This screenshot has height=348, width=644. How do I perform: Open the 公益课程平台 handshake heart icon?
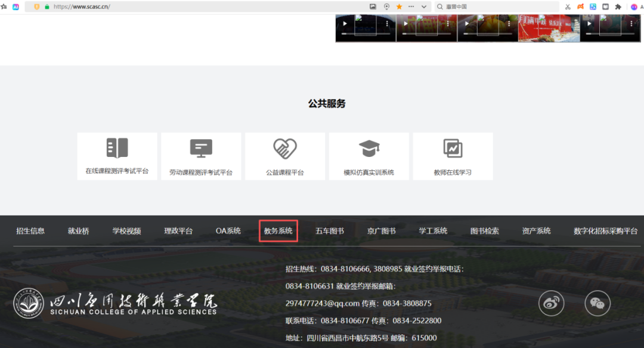(x=285, y=148)
